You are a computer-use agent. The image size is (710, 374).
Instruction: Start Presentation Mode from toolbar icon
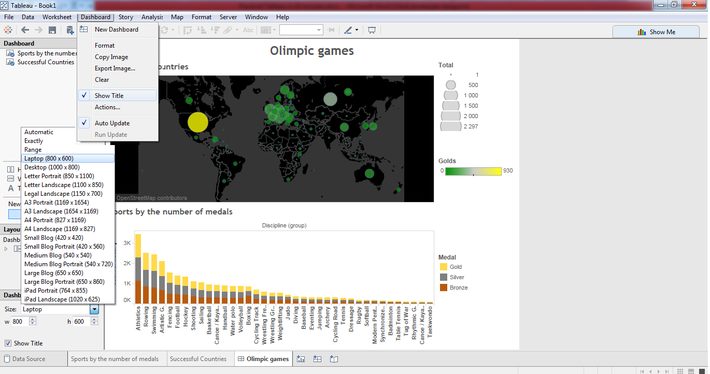(x=372, y=30)
